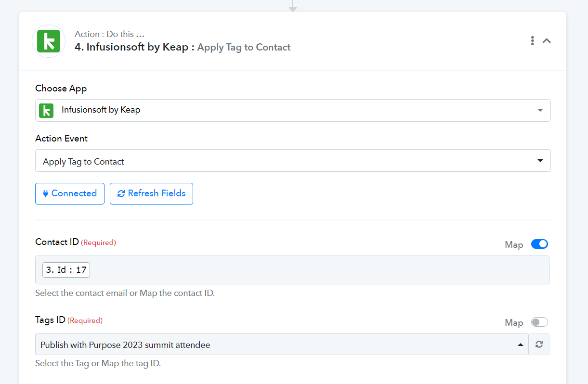Click the 'Action : Do this ...' label
Screen dimensions: 588x384
tap(110, 34)
